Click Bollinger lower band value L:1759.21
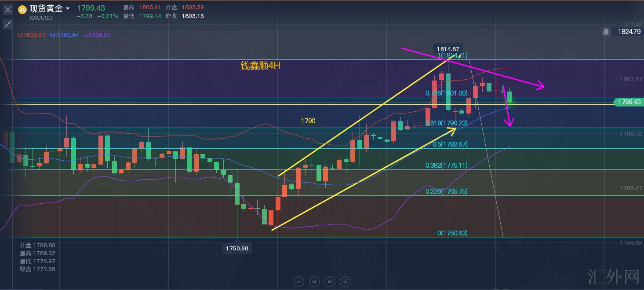This screenshot has width=644, height=290. click(97, 35)
